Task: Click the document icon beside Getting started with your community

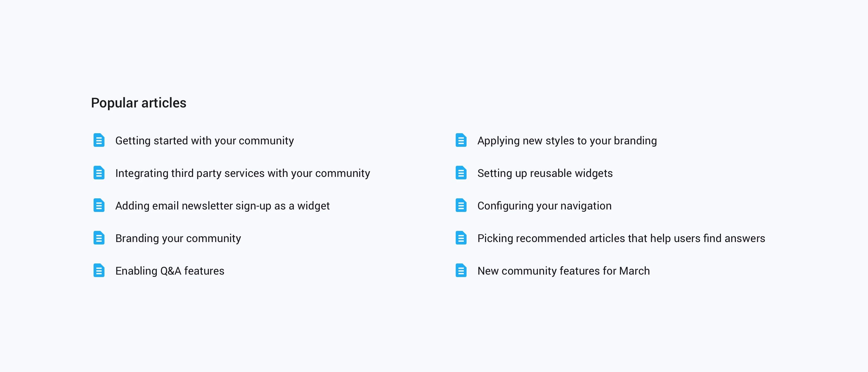Action: point(99,141)
